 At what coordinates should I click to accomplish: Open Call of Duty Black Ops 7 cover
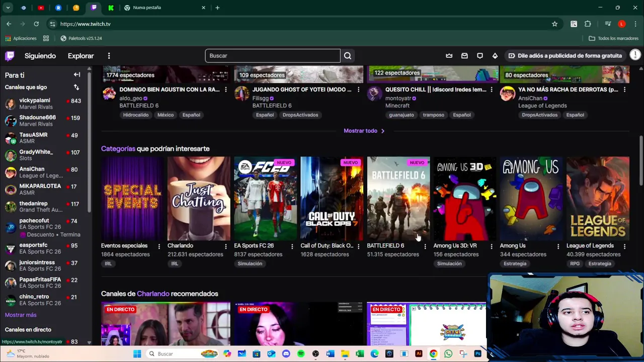pos(332,199)
